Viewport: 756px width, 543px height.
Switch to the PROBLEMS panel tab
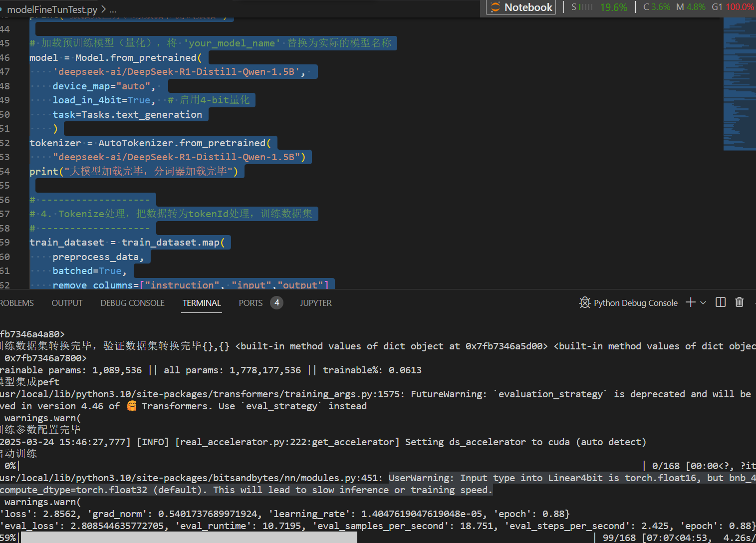(x=16, y=303)
